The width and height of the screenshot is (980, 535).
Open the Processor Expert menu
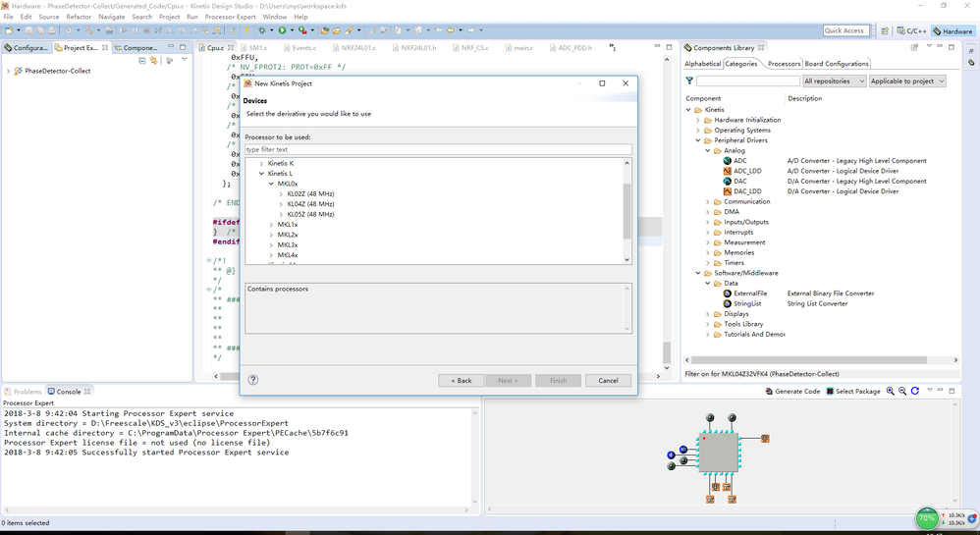point(230,17)
